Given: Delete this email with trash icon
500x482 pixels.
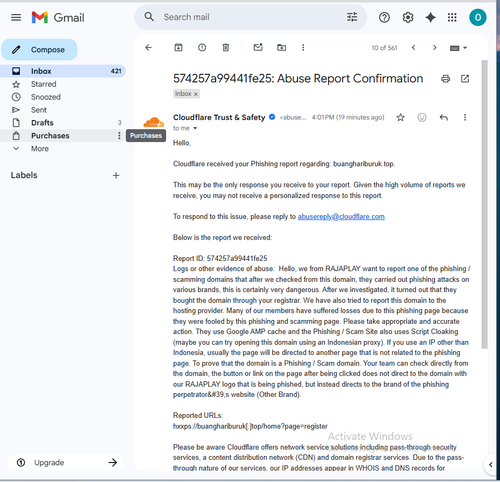Looking at the screenshot, I should (x=226, y=48).
